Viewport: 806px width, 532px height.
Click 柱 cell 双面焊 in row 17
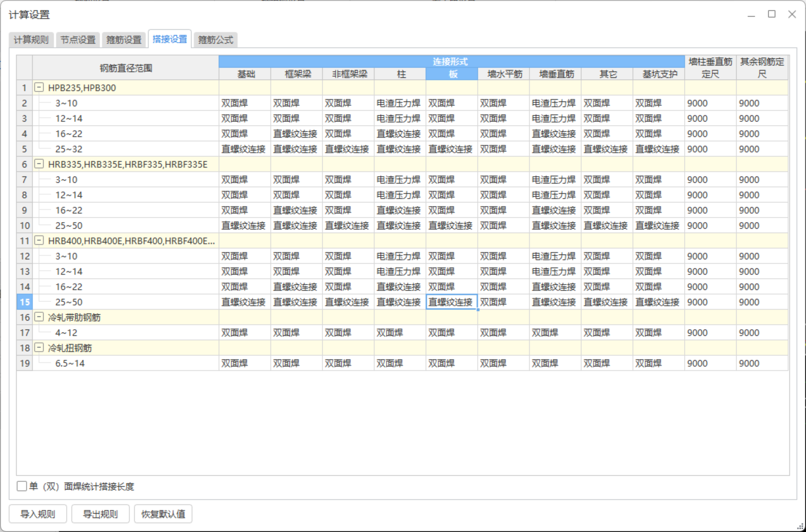tap(400, 332)
